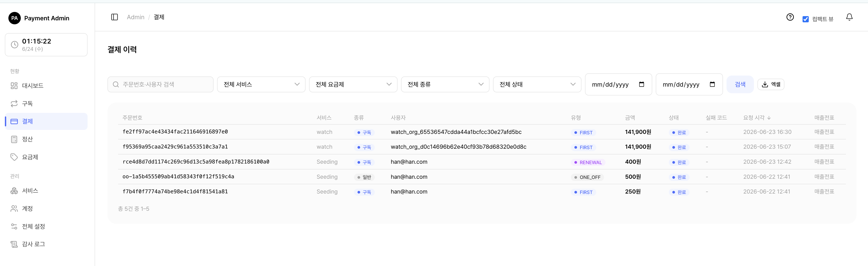Open the 전체 종류 dropdown
This screenshot has height=266, width=868.
pyautogui.click(x=445, y=85)
